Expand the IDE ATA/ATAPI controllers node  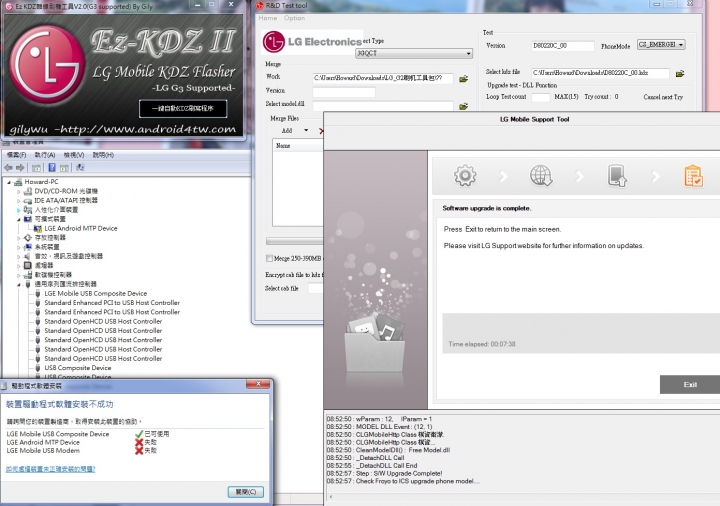pos(19,201)
